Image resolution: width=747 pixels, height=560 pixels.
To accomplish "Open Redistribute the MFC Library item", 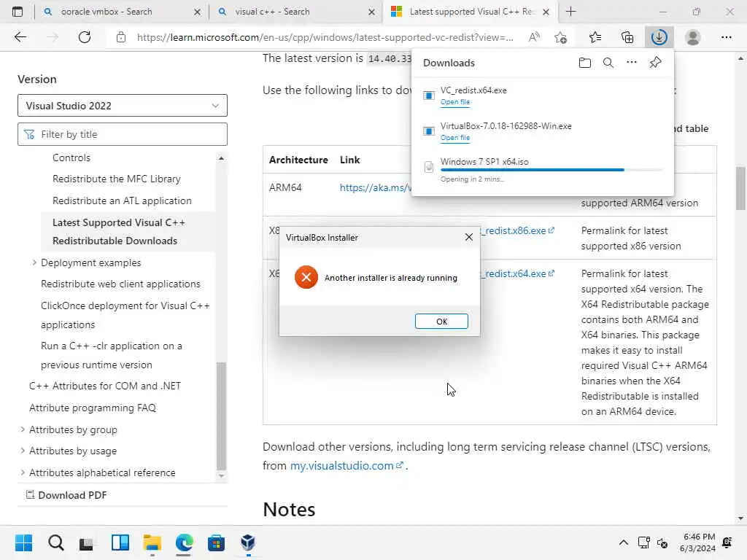I will click(117, 179).
